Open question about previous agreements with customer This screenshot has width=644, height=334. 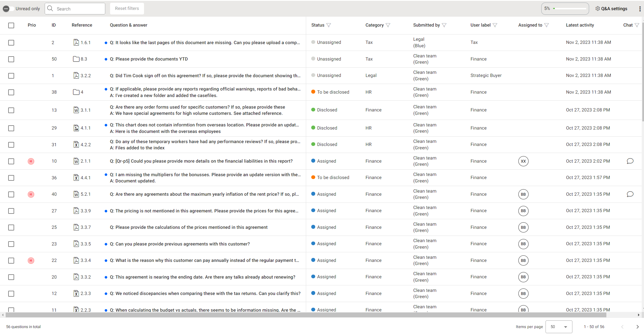pos(180,244)
